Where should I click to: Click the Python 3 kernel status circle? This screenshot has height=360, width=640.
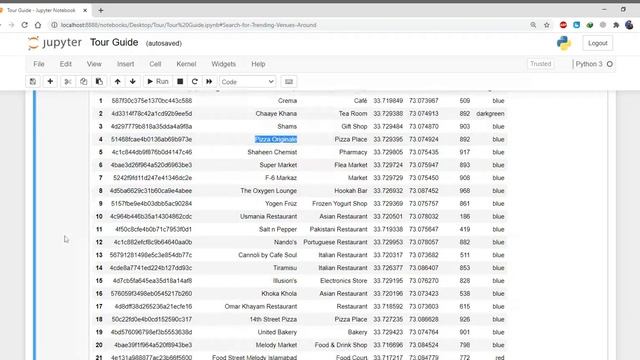point(610,64)
